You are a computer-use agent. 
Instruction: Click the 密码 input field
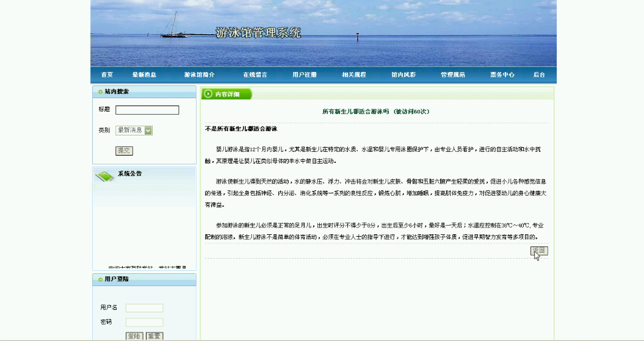pyautogui.click(x=144, y=322)
